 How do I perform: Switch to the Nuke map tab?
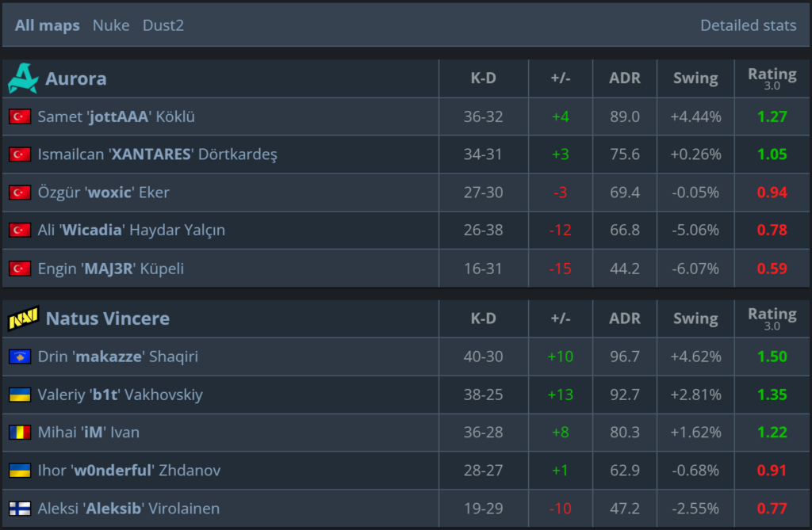point(111,25)
